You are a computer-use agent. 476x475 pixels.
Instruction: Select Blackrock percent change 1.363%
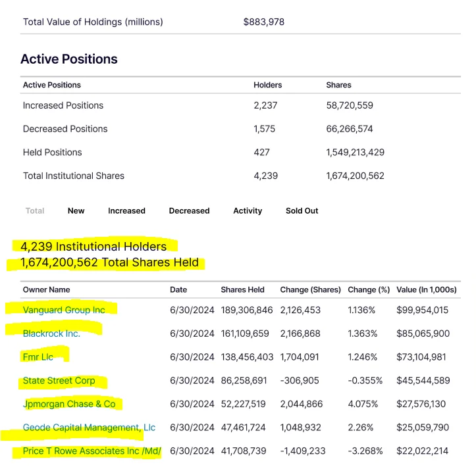pos(363,334)
